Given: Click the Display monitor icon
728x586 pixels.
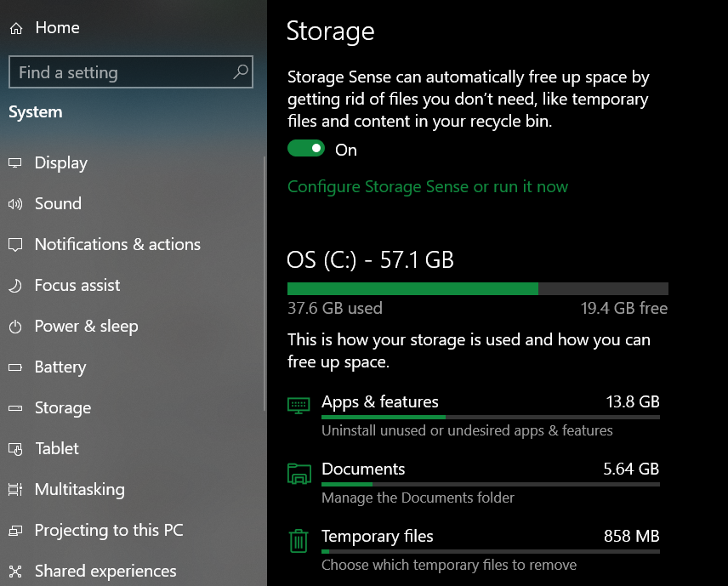Looking at the screenshot, I should (15, 163).
